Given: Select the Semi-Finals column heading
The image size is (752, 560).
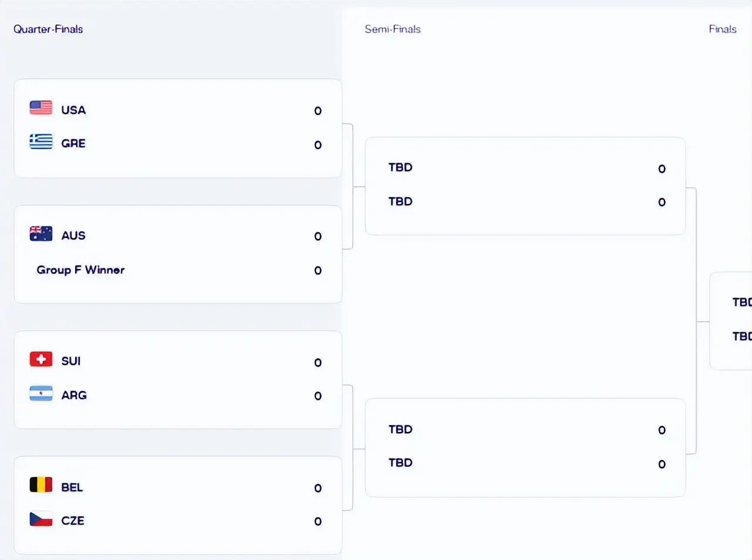Looking at the screenshot, I should click(392, 29).
